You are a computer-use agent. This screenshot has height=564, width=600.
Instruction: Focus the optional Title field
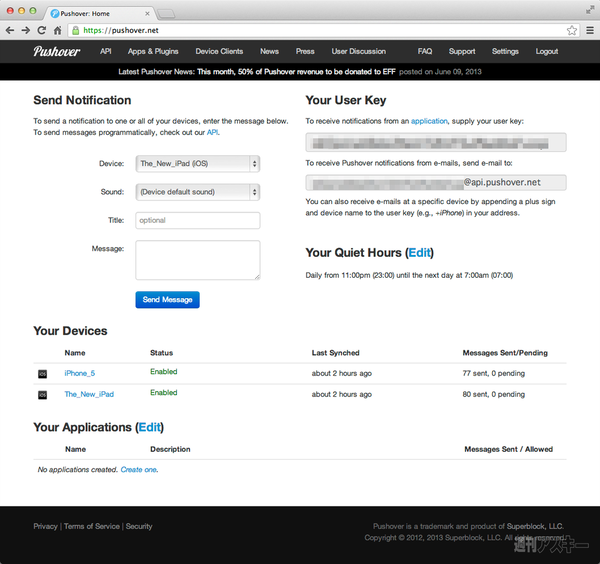point(198,220)
